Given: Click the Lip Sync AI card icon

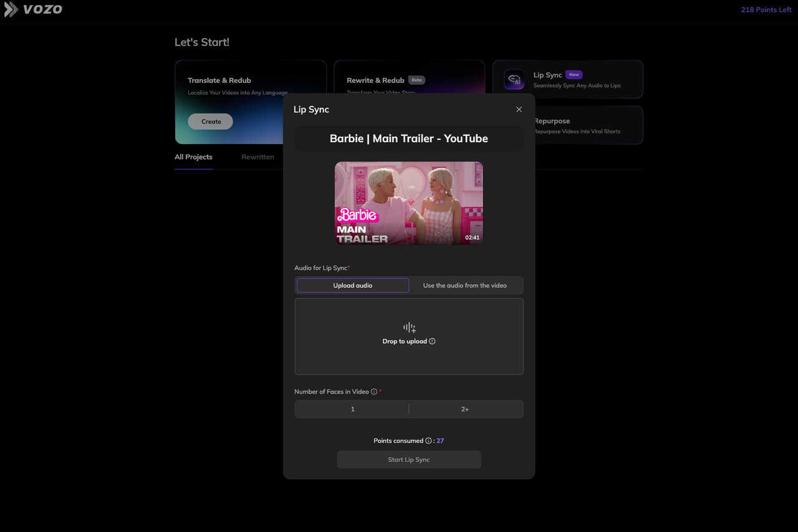Looking at the screenshot, I should tap(514, 79).
